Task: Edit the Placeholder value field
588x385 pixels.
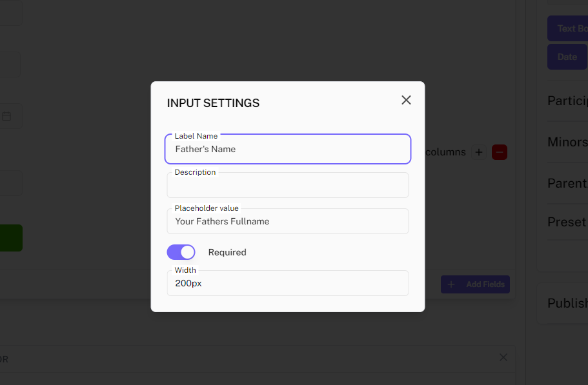Action: pos(287,222)
